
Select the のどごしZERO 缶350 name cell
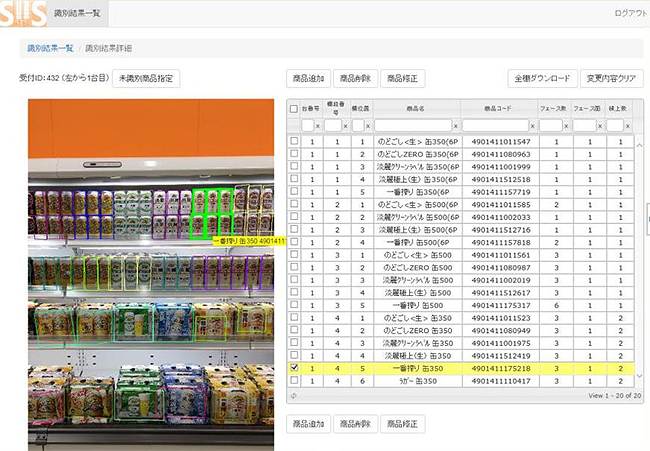click(418, 330)
